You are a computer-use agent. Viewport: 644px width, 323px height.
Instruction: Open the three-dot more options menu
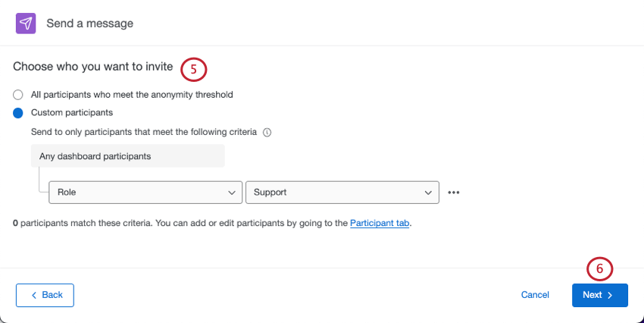(x=454, y=193)
